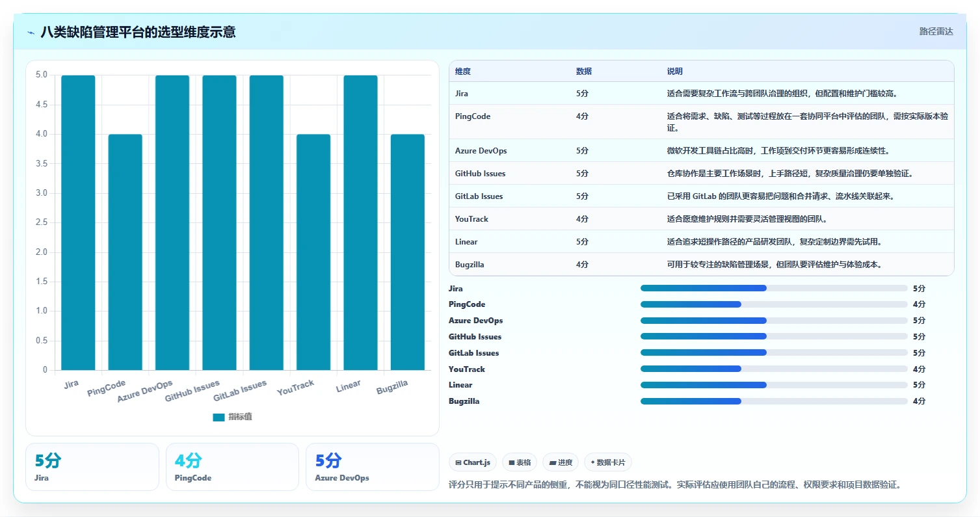Click the Azure DevOps bar in chart
This screenshot has height=517, width=980.
[172, 222]
